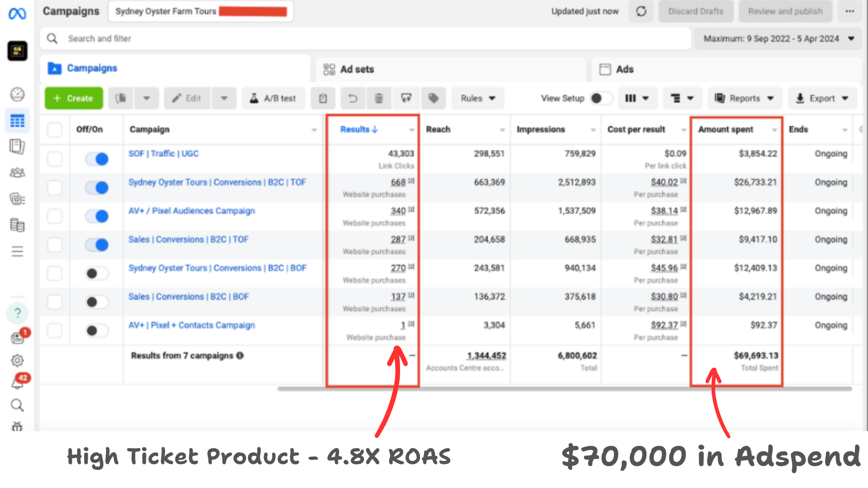Click the move/export campaign icon beside trash
Screen dimensions: 868x488
pos(406,98)
